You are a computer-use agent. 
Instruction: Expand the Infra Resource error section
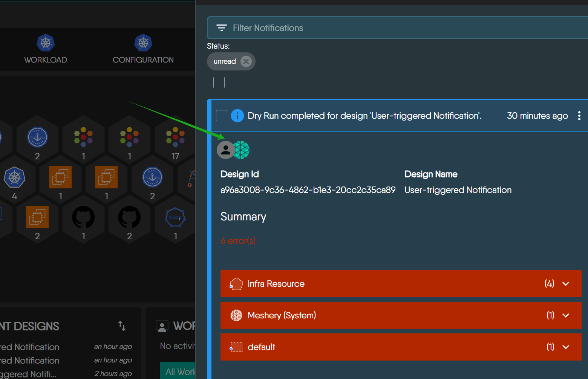565,284
